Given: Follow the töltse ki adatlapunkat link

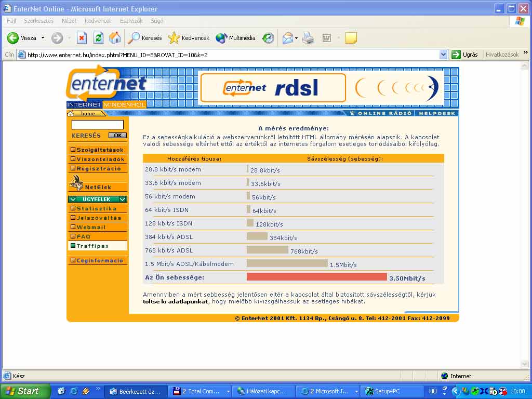Looking at the screenshot, I should 175,301.
